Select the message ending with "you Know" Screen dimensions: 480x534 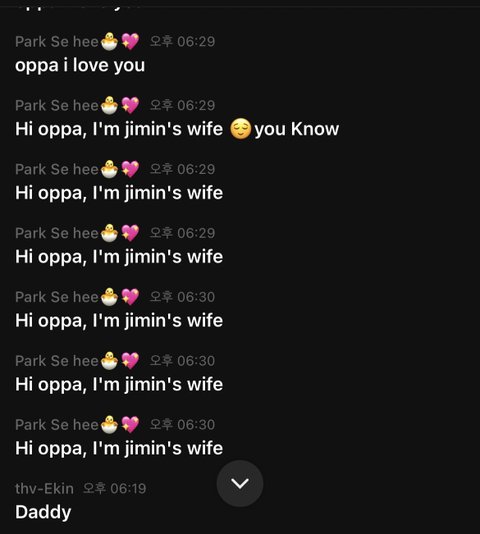[177, 129]
